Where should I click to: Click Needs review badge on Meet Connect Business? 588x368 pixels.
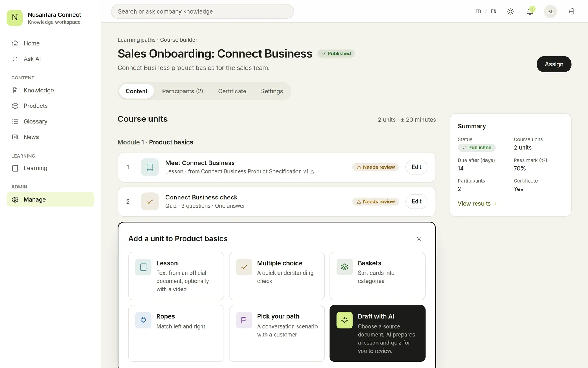coord(376,167)
